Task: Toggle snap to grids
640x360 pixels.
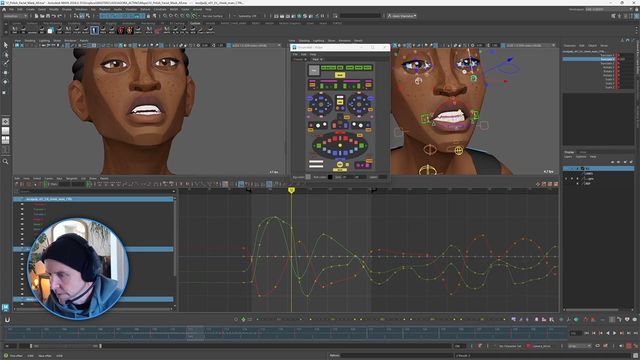Action: pos(165,16)
